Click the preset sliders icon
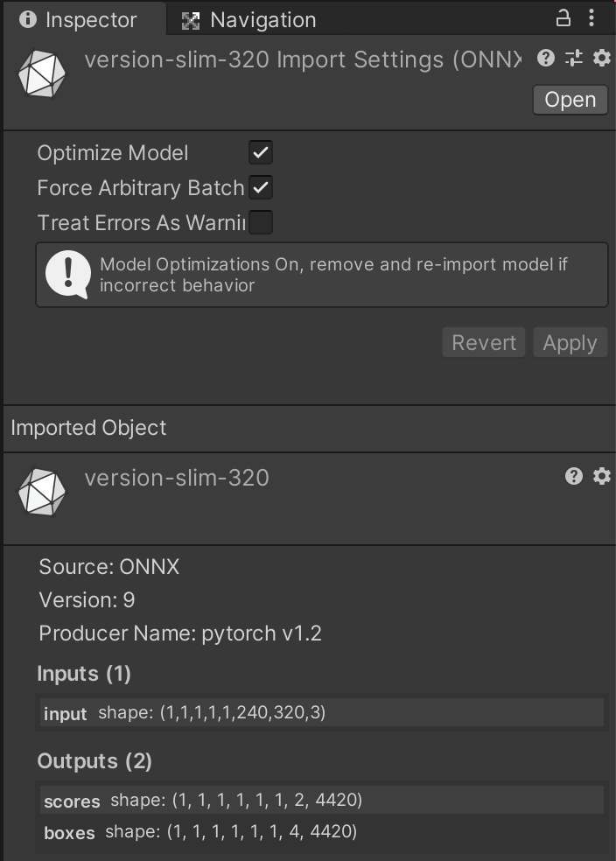 pyautogui.click(x=574, y=58)
